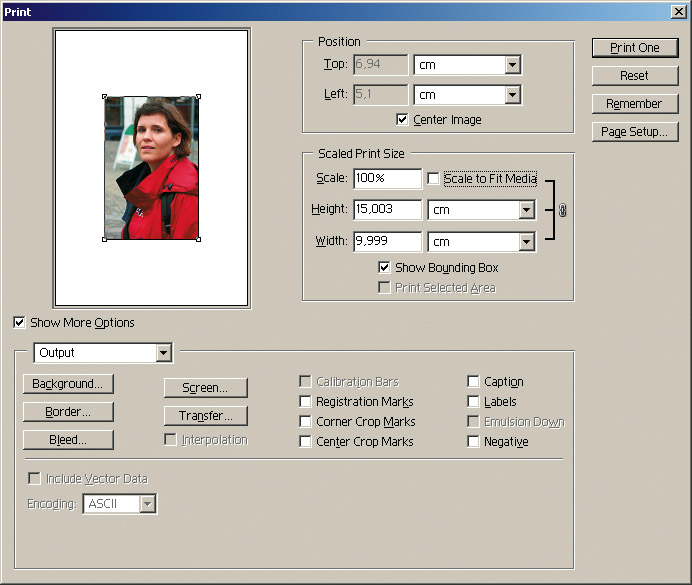This screenshot has height=585, width=692.
Task: Open Background color settings
Action: click(x=68, y=384)
